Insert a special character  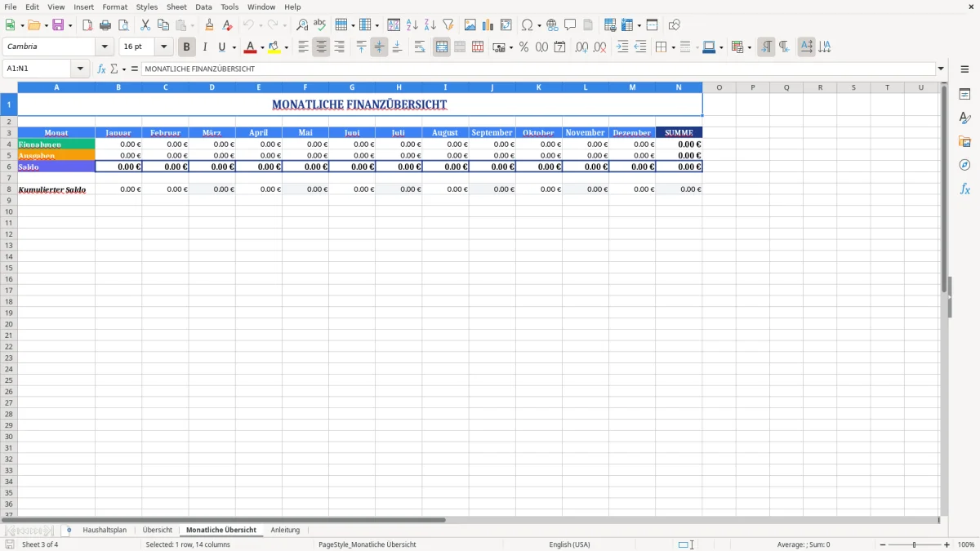click(528, 24)
